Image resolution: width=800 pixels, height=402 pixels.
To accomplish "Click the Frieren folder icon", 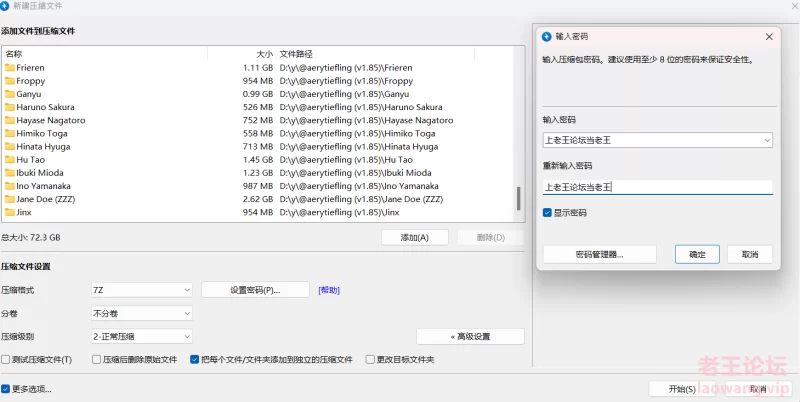I will [9, 68].
